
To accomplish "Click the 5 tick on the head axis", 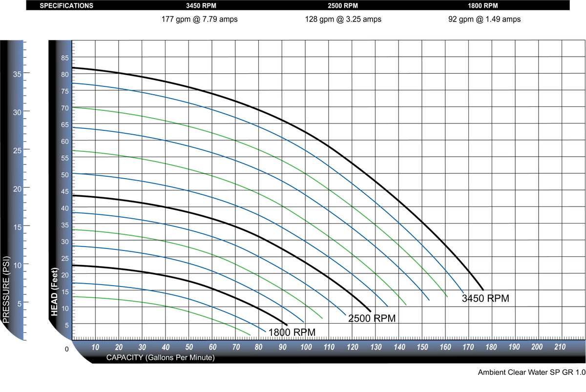I will point(66,325).
